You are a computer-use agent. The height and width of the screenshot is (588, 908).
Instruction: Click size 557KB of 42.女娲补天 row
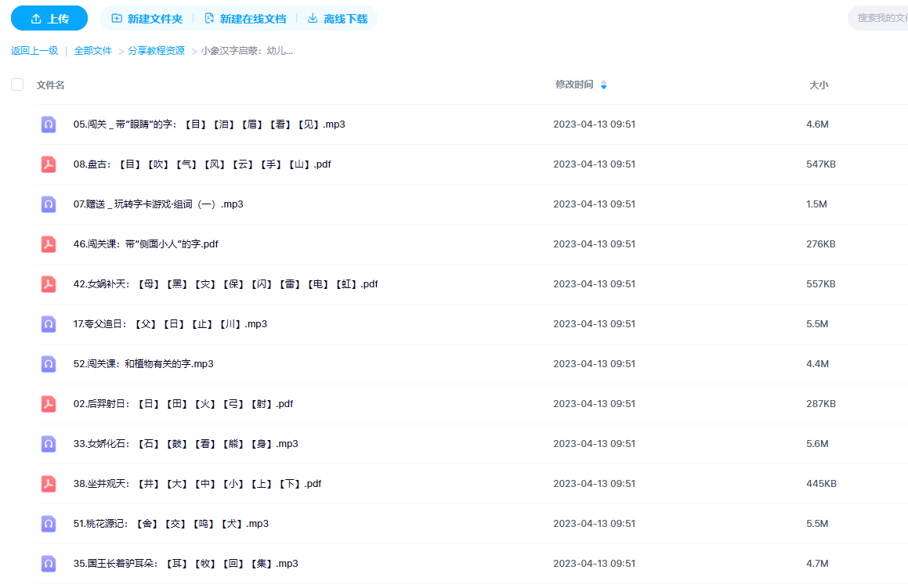tap(820, 284)
